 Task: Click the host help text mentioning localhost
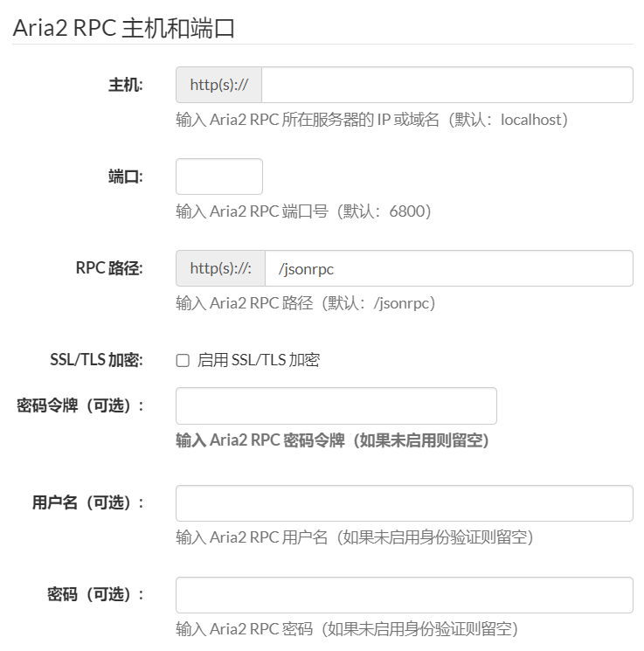371,120
